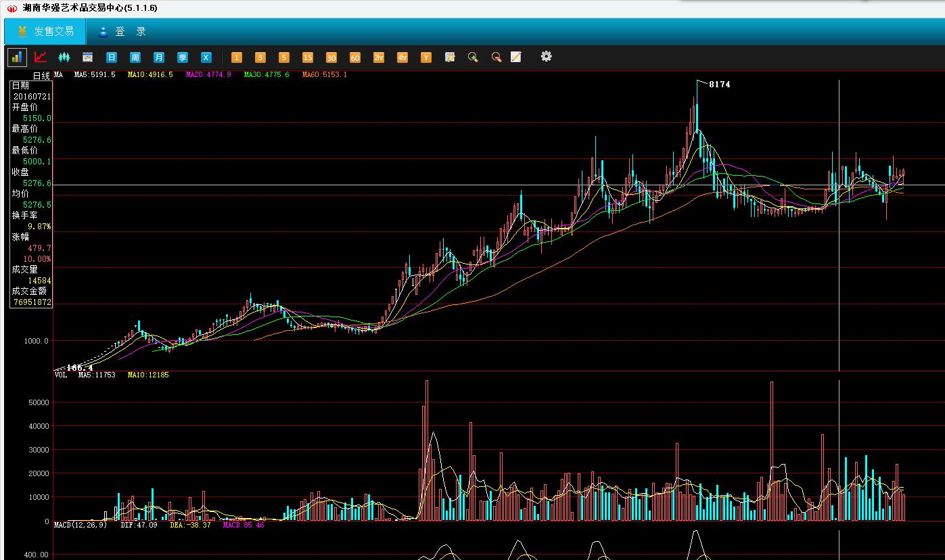Click the MA5:5191.5 indicator label
This screenshot has width=945, height=560.
tap(95, 74)
